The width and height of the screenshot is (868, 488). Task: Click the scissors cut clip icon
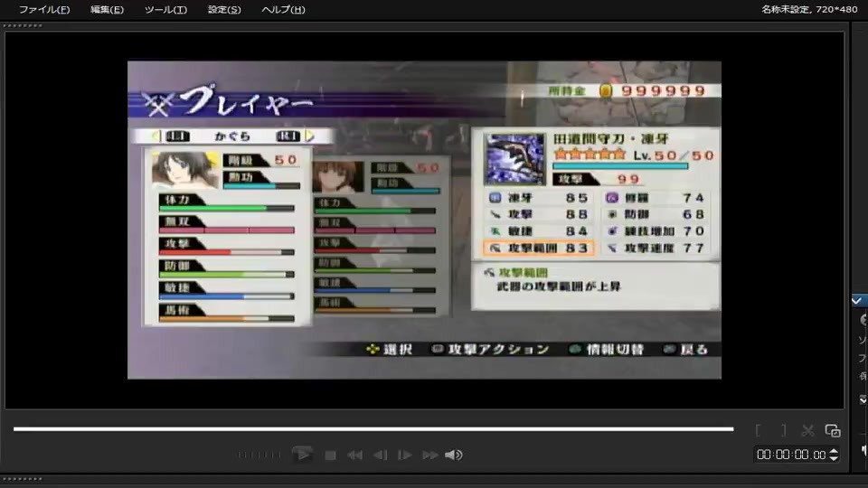(x=807, y=430)
